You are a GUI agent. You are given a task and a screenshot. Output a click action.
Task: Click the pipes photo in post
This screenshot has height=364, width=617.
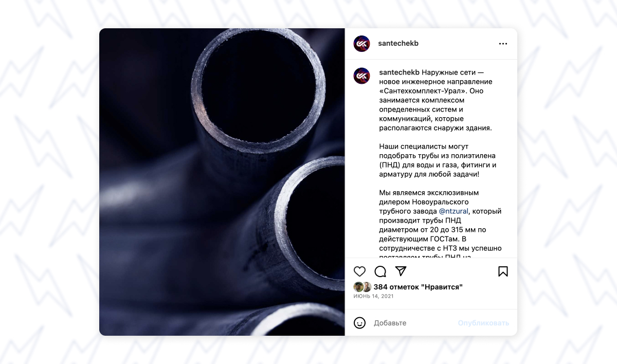pyautogui.click(x=222, y=182)
